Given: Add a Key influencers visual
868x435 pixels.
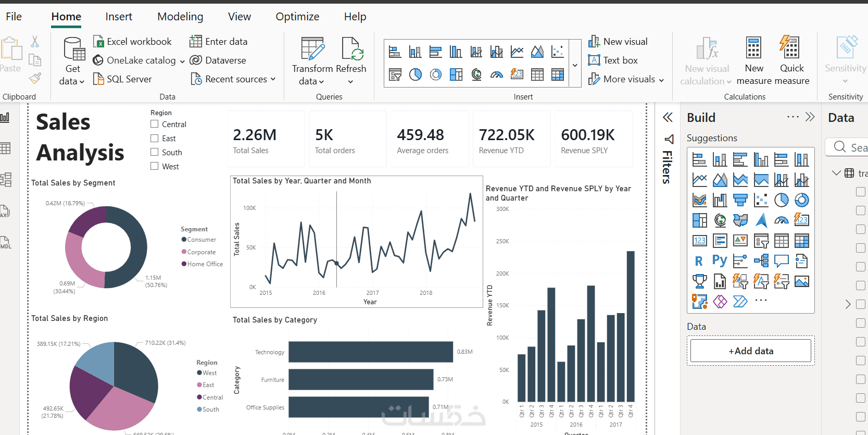Looking at the screenshot, I should (740, 261).
